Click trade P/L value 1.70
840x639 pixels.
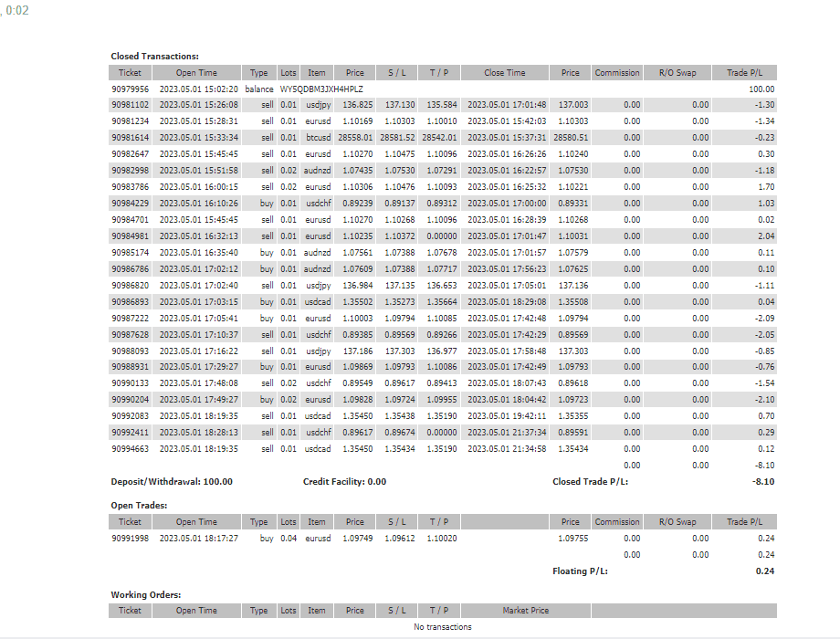pos(766,187)
